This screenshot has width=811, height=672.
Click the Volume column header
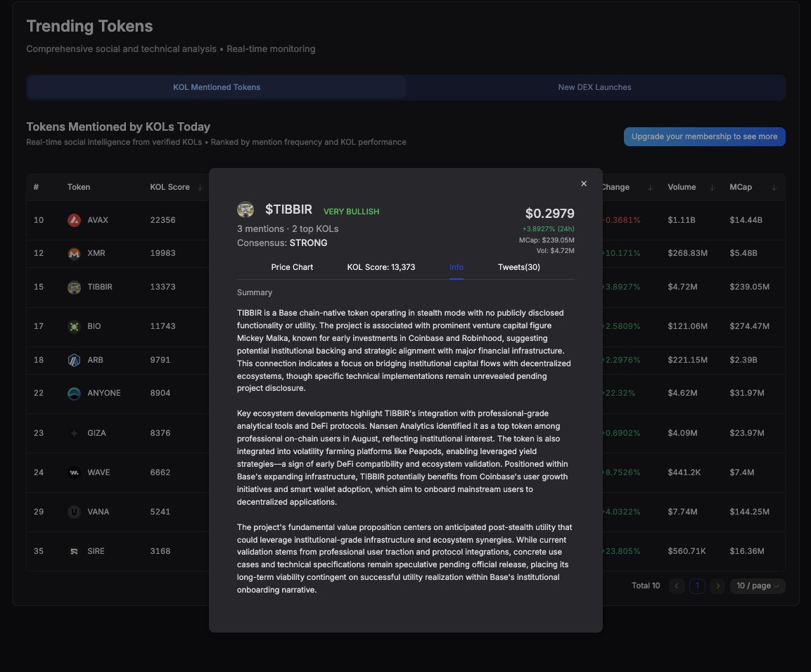682,187
